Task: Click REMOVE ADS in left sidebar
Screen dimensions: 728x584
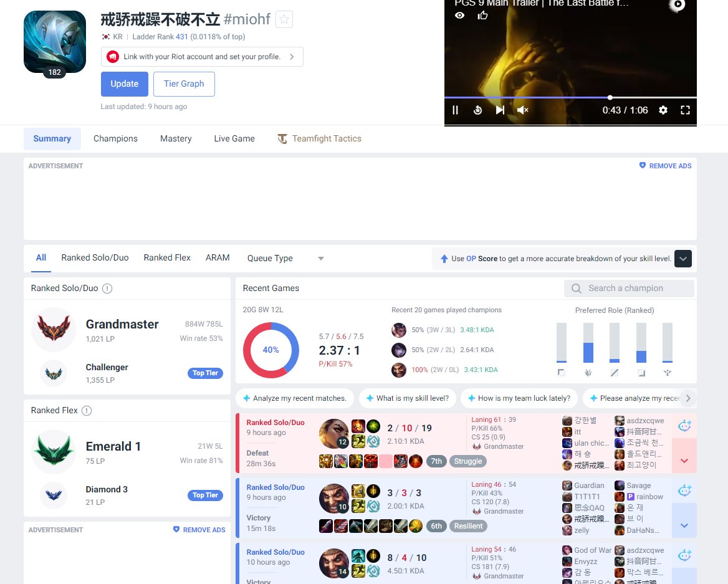Action: tap(199, 530)
